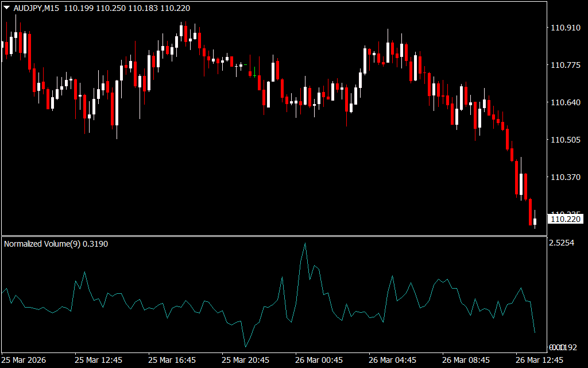This screenshot has height=368, width=588.
Task: Click the 25 Mar 12:45 time label
Action: (98, 360)
